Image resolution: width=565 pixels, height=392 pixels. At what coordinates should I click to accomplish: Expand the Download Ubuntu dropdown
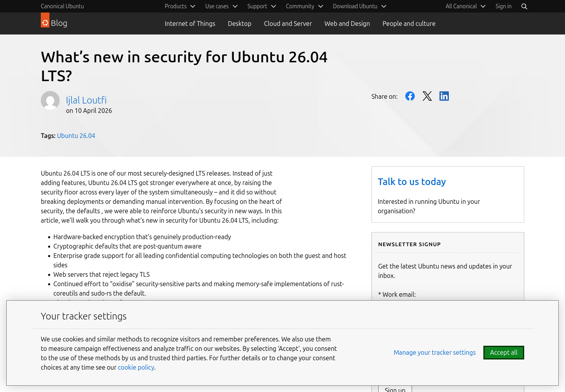pyautogui.click(x=360, y=6)
